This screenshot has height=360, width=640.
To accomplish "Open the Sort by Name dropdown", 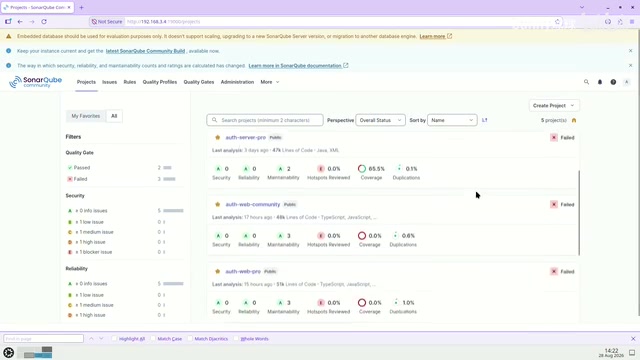I will [x=452, y=120].
